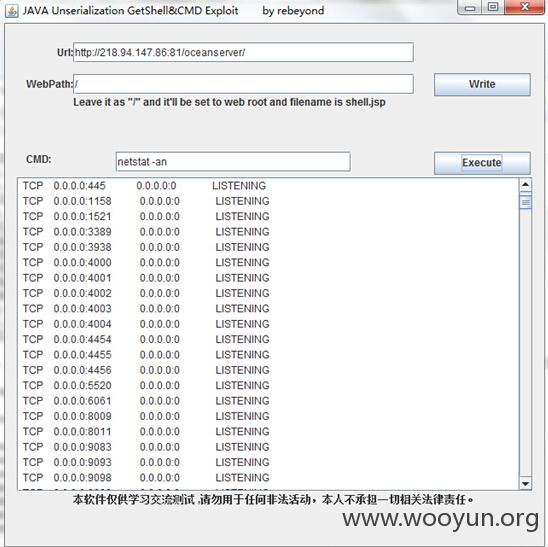548x547 pixels.
Task: Select the 0.0.0.0:9098 output line
Action: coord(146,478)
